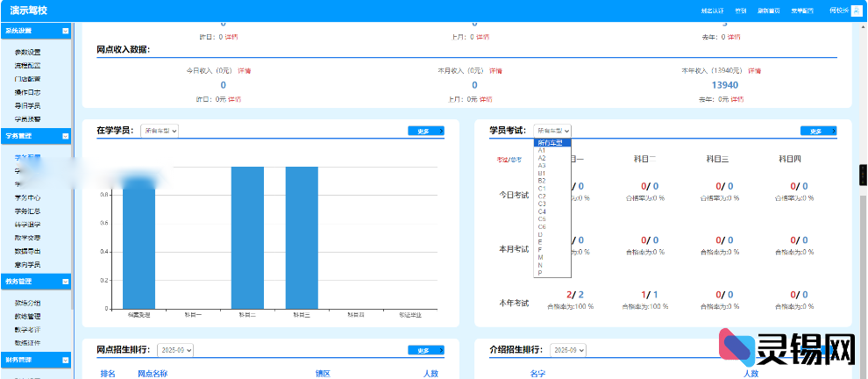
Task: Open 操作日志 in the sidebar
Action: coord(27,92)
